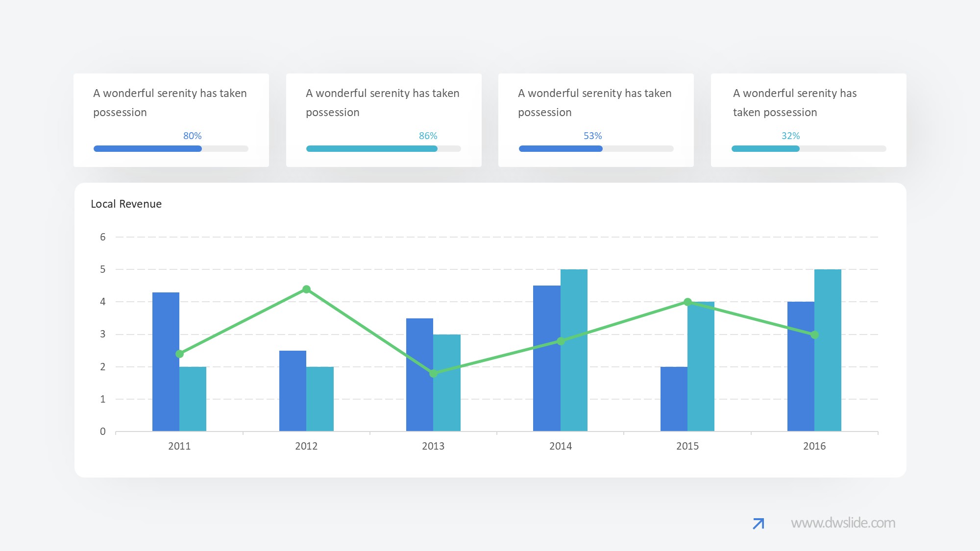Click the blue arrow icon near website link
The height and width of the screenshot is (551, 980).
(x=758, y=524)
